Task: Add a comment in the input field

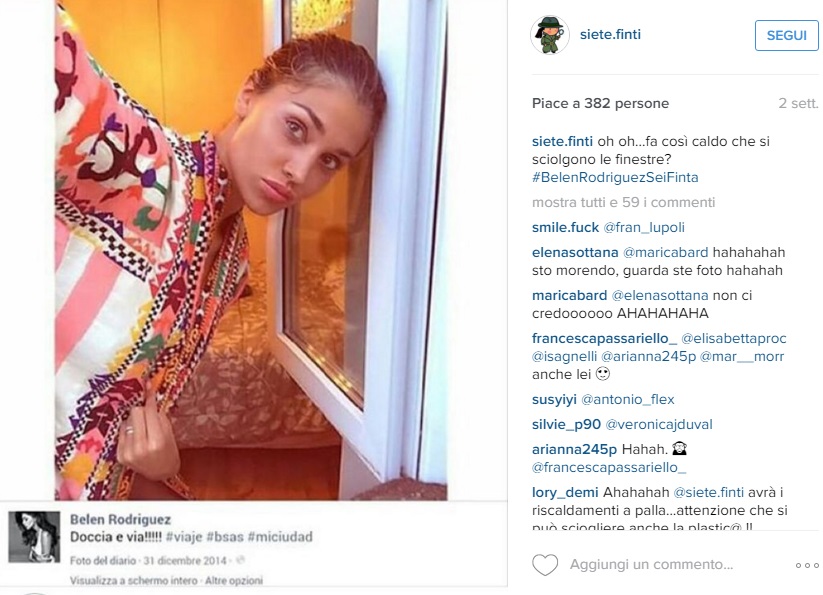Action: [651, 565]
